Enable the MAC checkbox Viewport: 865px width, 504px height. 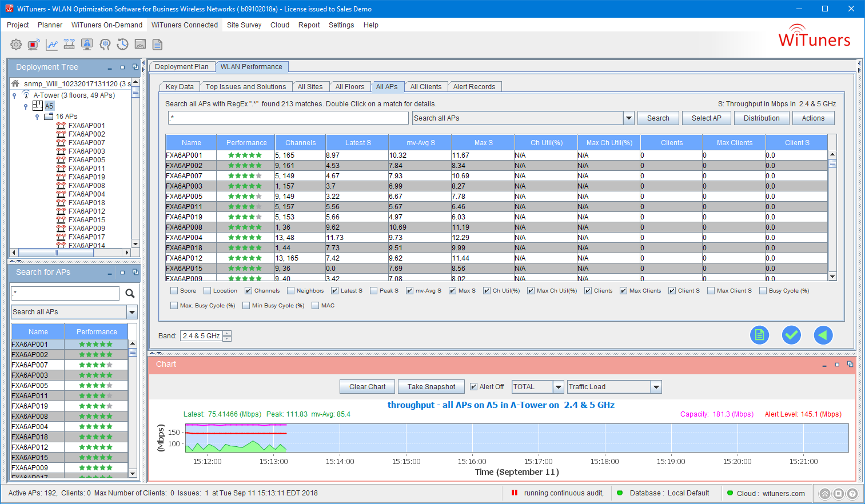[316, 306]
